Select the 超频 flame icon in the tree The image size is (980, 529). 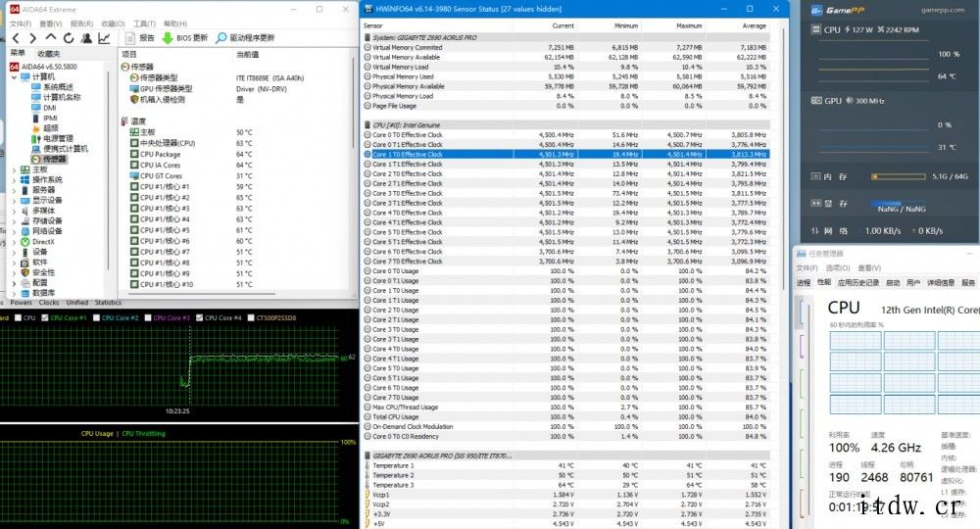(x=35, y=128)
